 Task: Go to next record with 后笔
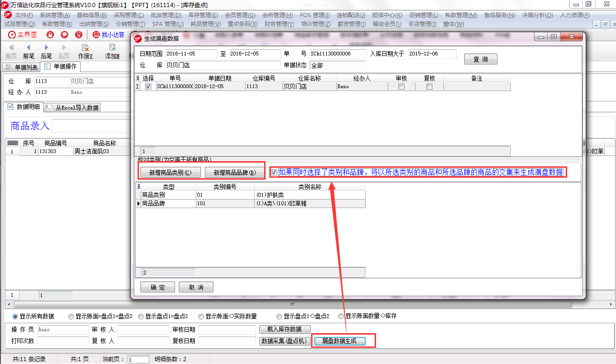tap(46, 51)
